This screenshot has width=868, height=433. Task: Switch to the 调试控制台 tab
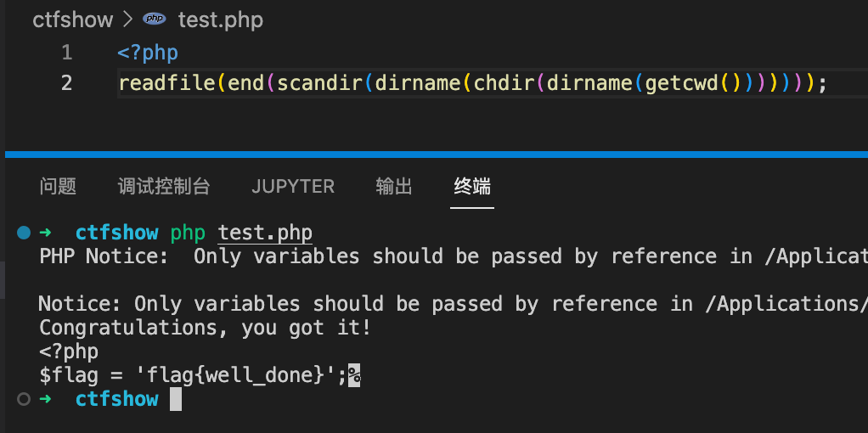click(x=164, y=186)
